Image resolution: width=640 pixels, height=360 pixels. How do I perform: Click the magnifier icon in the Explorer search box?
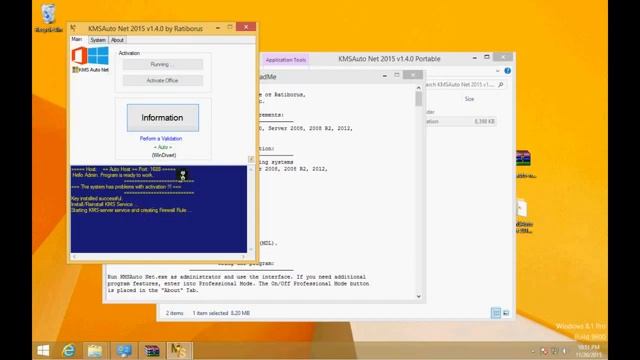pyautogui.click(x=500, y=84)
